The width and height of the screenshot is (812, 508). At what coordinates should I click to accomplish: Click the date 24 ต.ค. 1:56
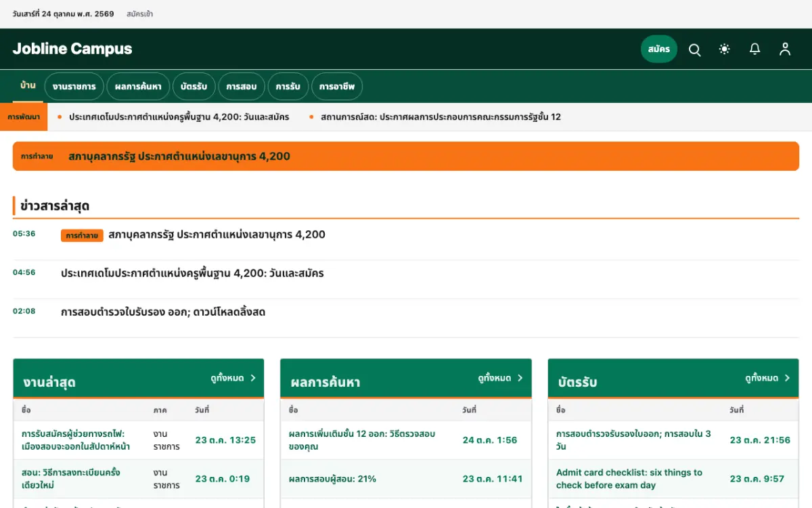490,440
